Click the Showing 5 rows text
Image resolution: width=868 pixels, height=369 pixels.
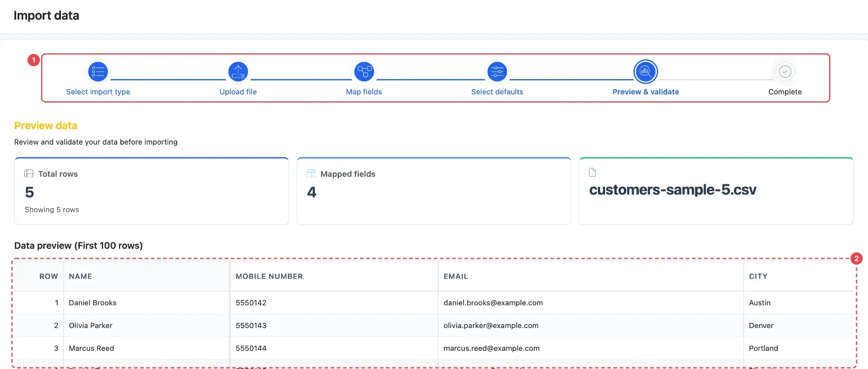coord(52,210)
